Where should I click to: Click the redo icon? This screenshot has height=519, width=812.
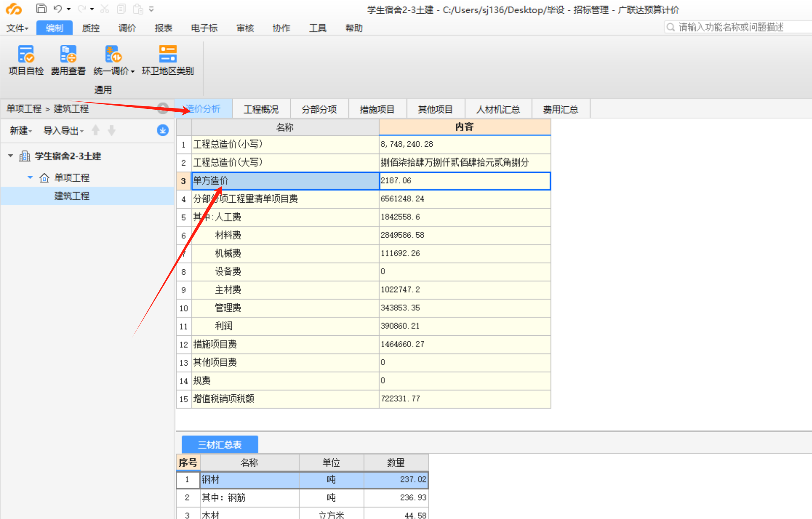click(81, 8)
